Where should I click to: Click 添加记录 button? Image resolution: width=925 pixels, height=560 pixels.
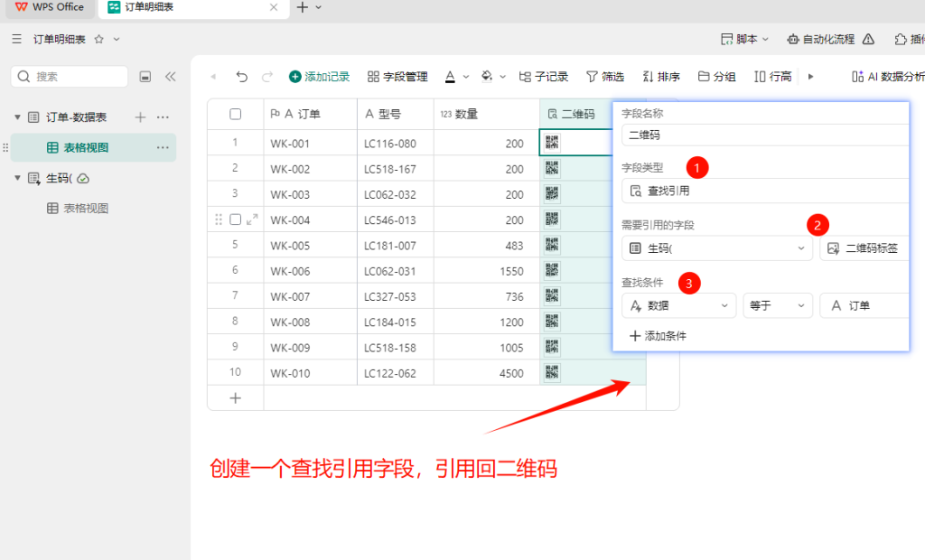(319, 77)
